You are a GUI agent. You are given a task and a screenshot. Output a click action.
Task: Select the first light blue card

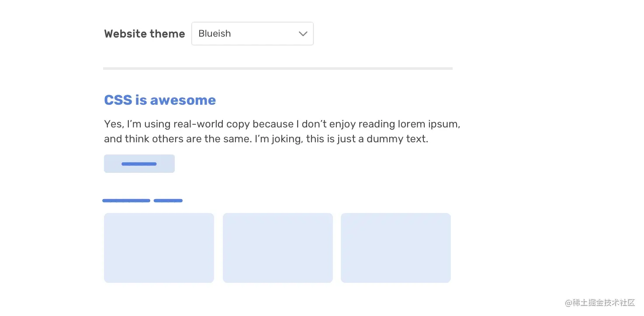tap(159, 248)
